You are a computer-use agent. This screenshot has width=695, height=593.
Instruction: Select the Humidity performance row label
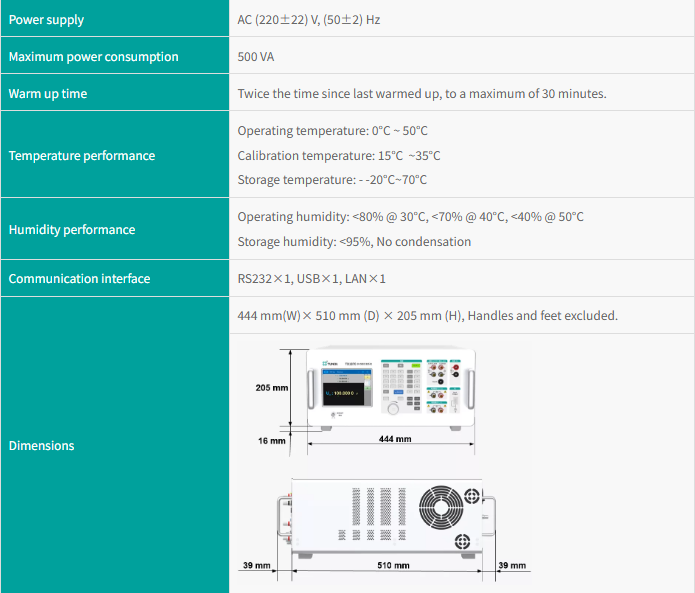point(114,229)
